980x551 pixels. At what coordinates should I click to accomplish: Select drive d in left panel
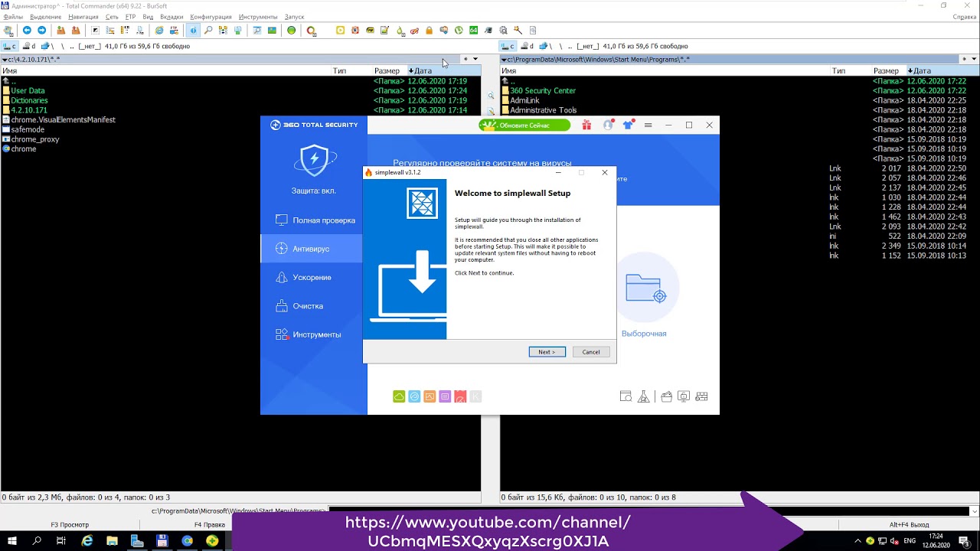click(x=28, y=46)
